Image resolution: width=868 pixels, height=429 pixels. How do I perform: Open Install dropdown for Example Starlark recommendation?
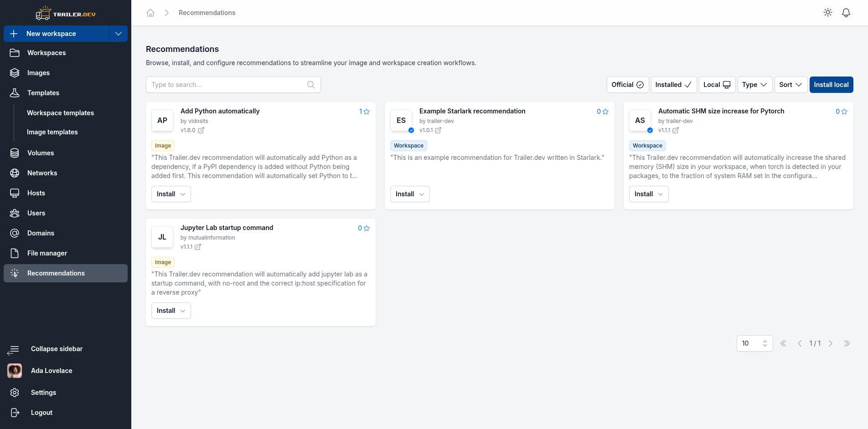[x=410, y=194]
